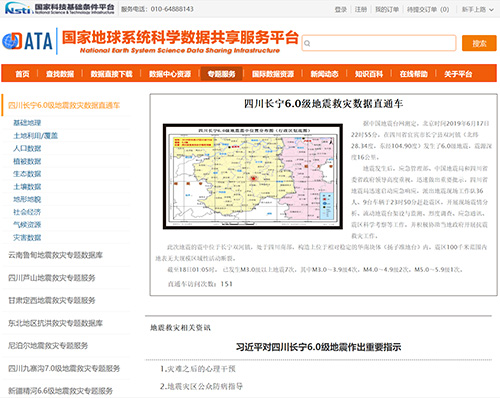This screenshot has width=500, height=398.
Task: Click the 注册 link at the top
Action: click(361, 9)
